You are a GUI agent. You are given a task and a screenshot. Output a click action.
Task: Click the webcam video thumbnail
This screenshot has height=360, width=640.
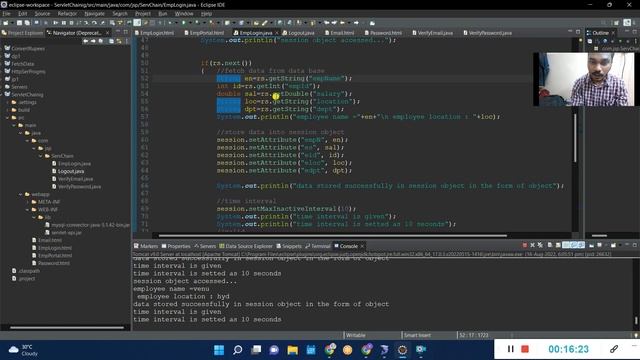pos(584,79)
